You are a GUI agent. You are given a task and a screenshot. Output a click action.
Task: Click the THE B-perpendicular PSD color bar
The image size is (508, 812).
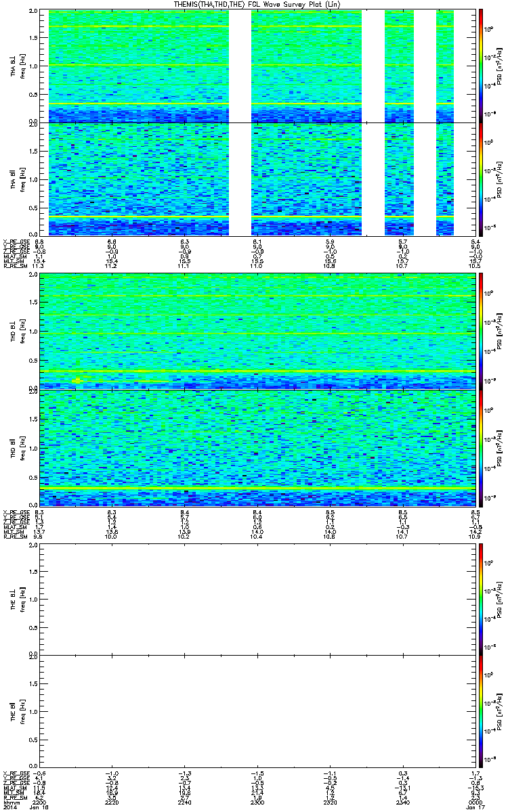(480, 599)
